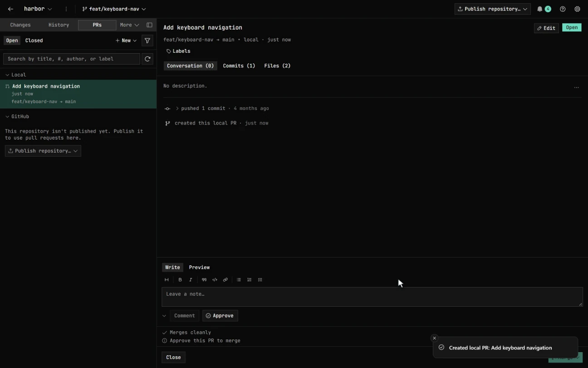Close the PR using Close button
The width and height of the screenshot is (588, 368).
point(173,358)
